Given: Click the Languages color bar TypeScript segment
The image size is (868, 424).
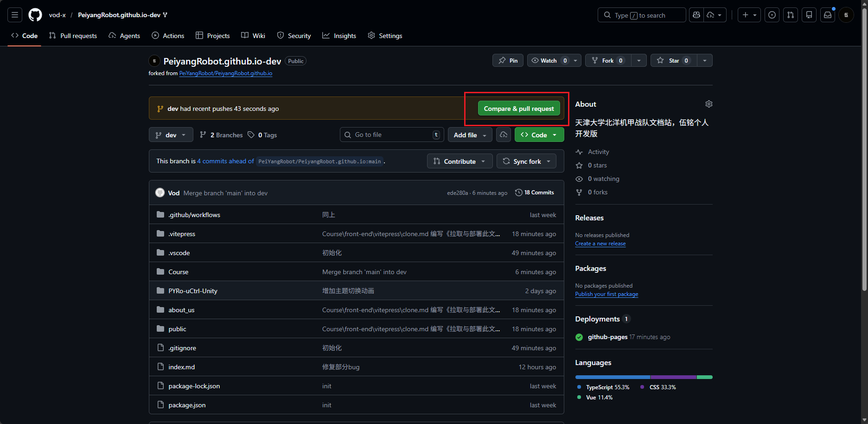Looking at the screenshot, I should [613, 377].
